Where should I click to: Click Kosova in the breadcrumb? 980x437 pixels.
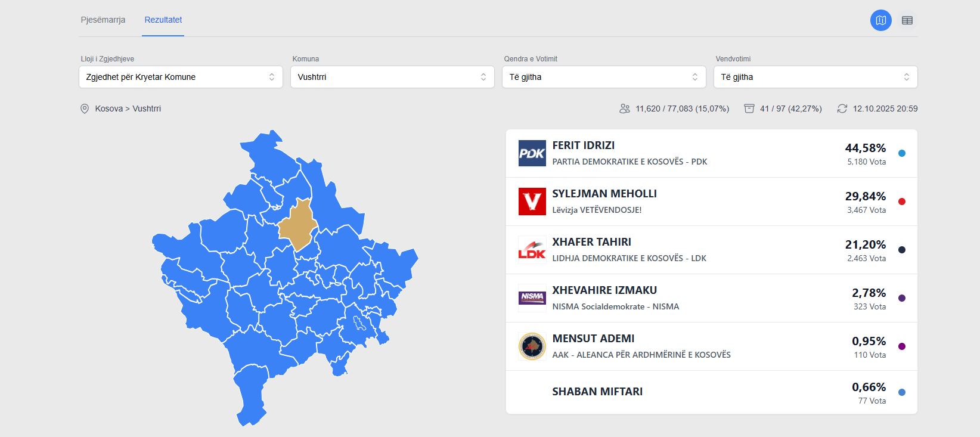[x=108, y=109]
